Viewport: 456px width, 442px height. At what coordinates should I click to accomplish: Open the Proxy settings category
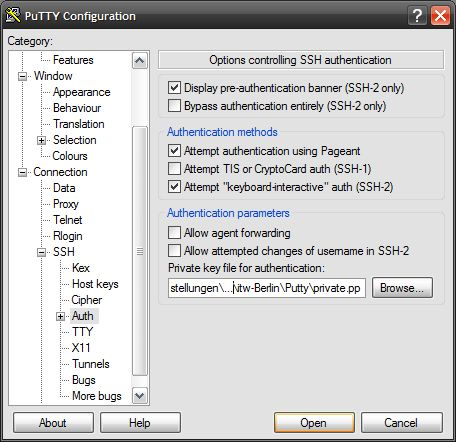(66, 204)
